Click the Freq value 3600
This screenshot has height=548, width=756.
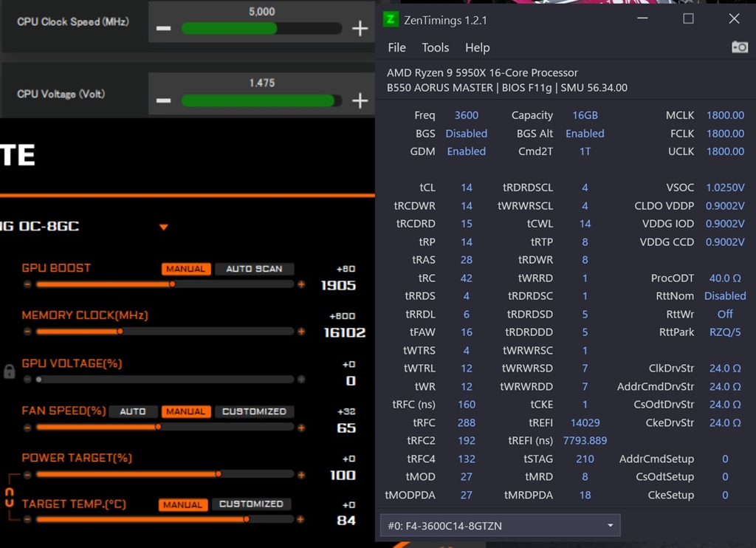(467, 115)
